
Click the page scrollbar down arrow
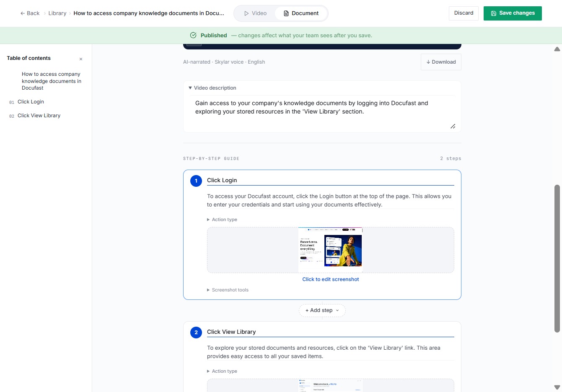557,387
